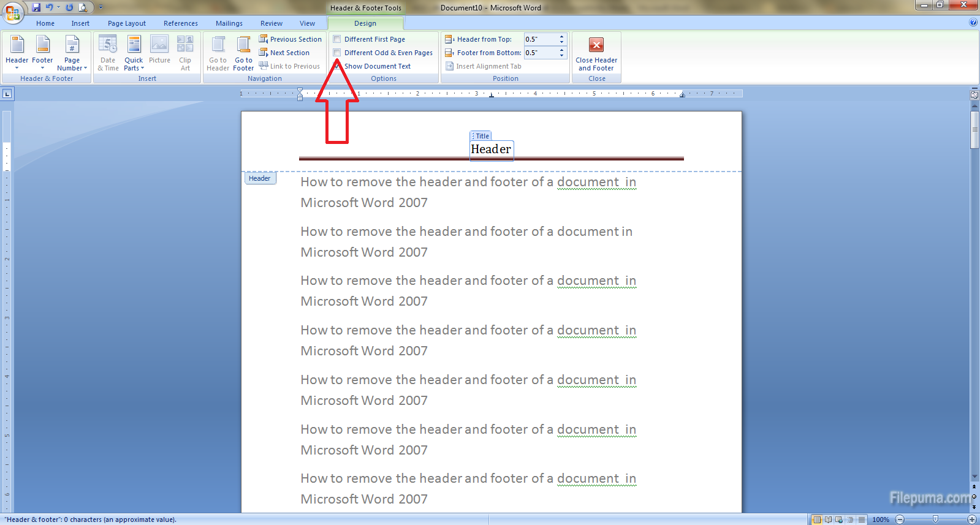Switch to the Page Layout tab
This screenshot has height=525, width=980.
point(127,23)
